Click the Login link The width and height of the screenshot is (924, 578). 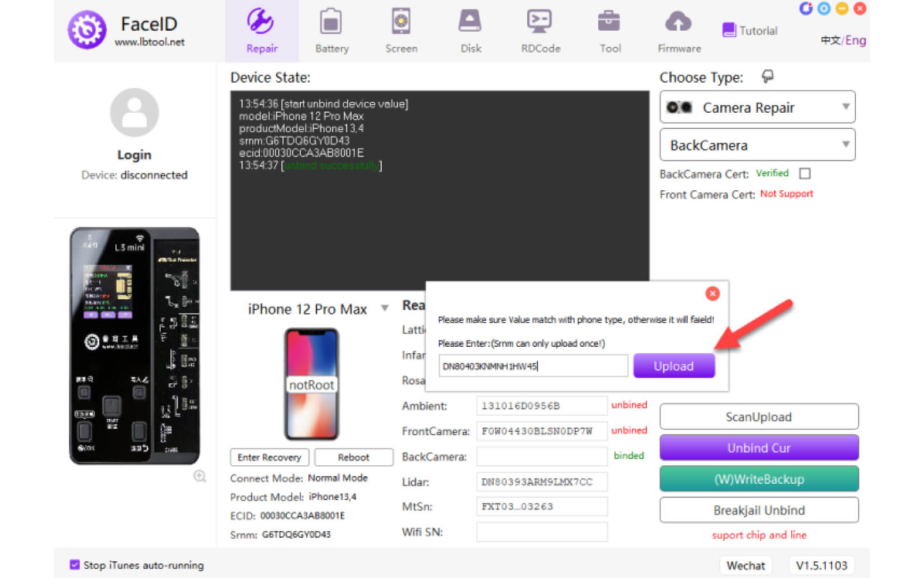click(135, 155)
